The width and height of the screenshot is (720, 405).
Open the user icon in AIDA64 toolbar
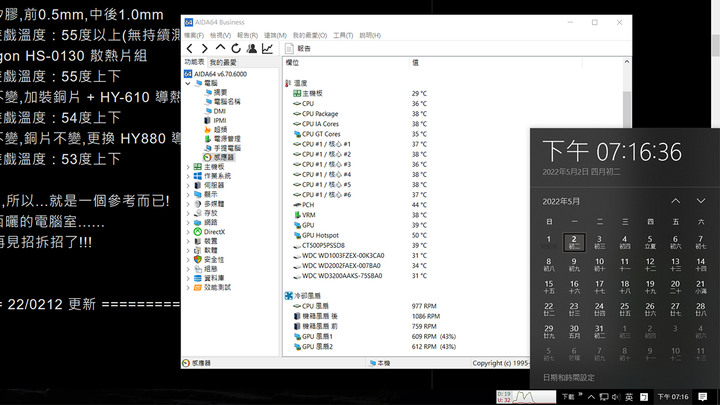252,48
